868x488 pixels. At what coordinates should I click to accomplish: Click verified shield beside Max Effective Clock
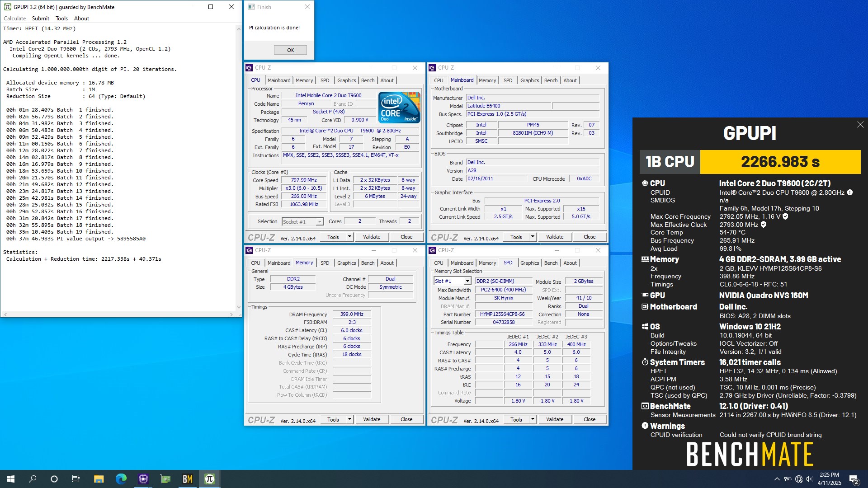(764, 225)
